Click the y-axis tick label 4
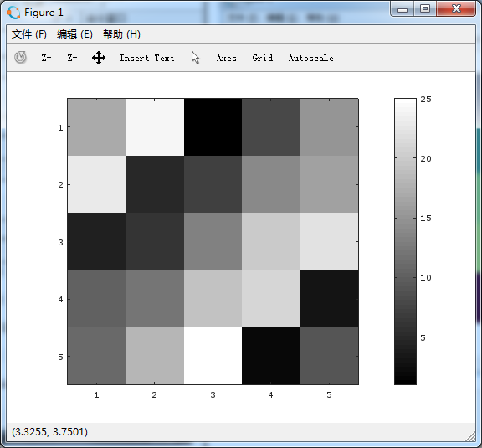482x448 pixels. tap(60, 299)
